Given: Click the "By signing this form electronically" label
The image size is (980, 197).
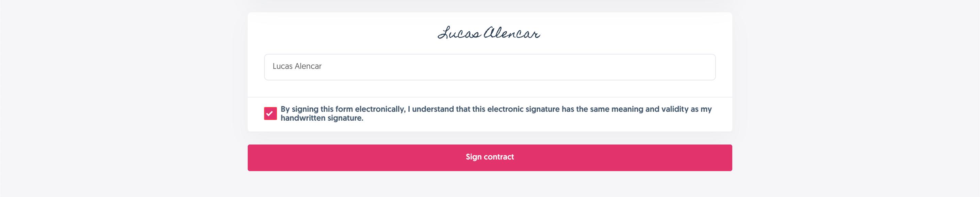Looking at the screenshot, I should pyautogui.click(x=342, y=109).
